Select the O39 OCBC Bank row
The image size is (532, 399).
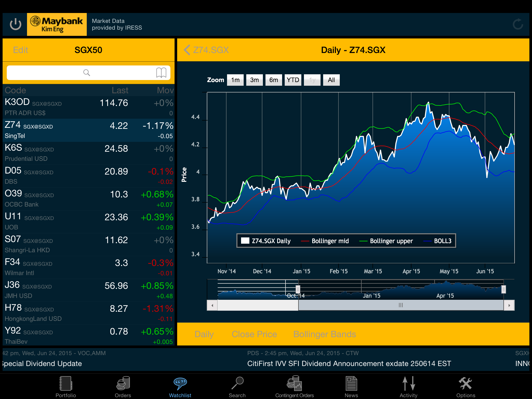pyautogui.click(x=89, y=199)
